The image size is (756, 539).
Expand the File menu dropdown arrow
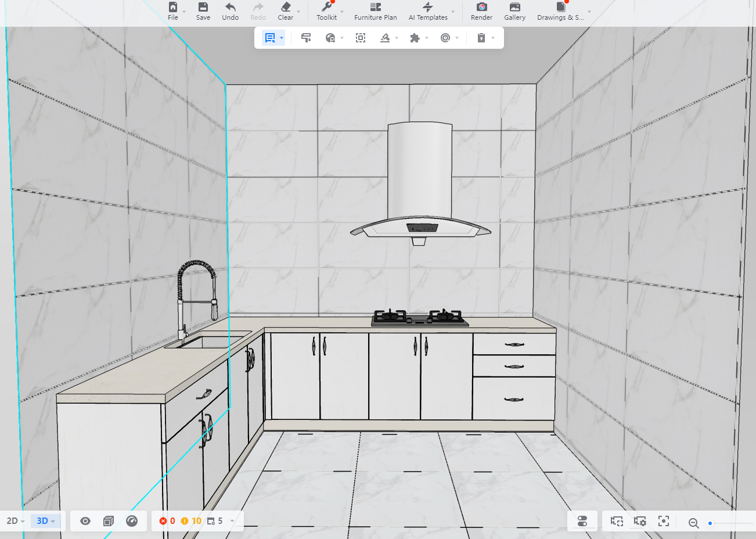185,12
